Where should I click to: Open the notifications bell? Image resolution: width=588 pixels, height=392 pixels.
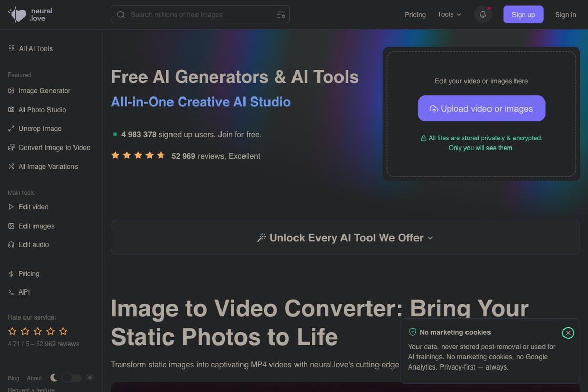click(483, 15)
